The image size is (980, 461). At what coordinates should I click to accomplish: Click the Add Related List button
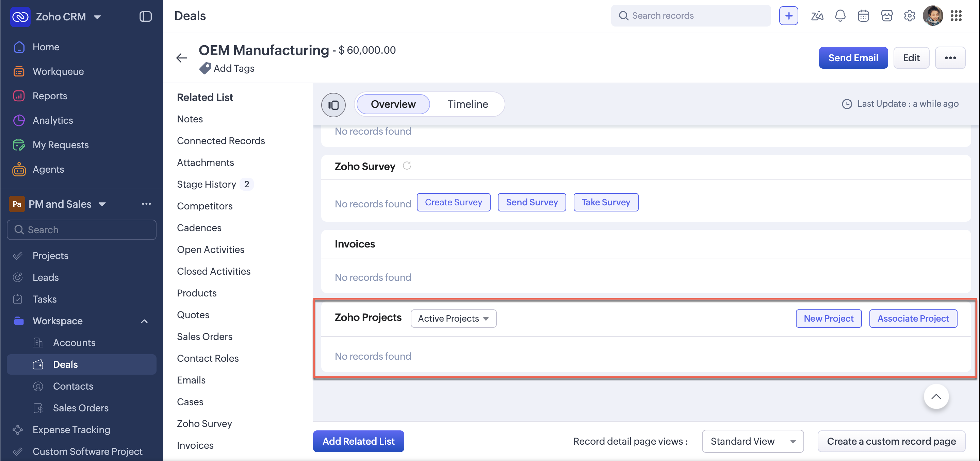coord(358,441)
